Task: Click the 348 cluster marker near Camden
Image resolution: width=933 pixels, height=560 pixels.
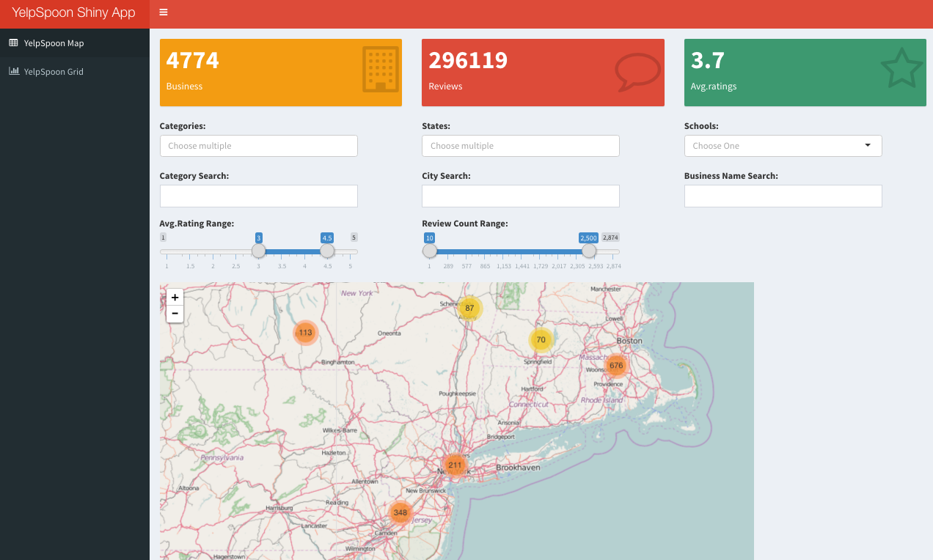Action: 400,512
